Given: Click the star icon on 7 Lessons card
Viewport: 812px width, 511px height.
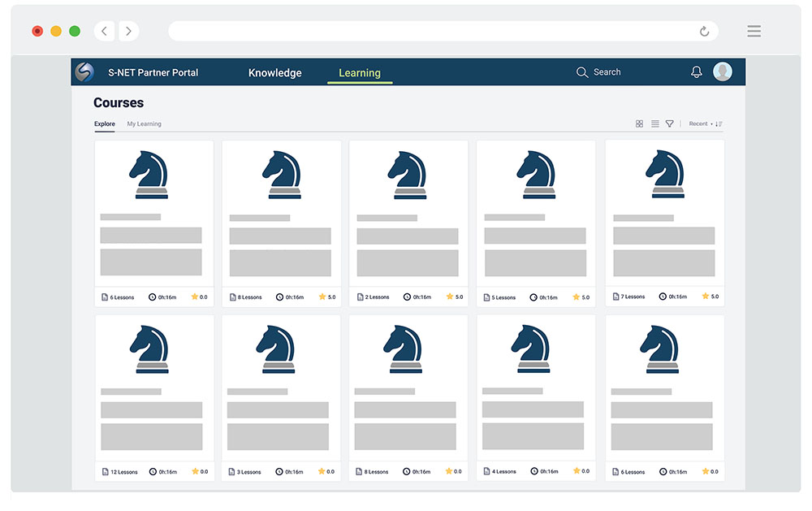Looking at the screenshot, I should 706,296.
